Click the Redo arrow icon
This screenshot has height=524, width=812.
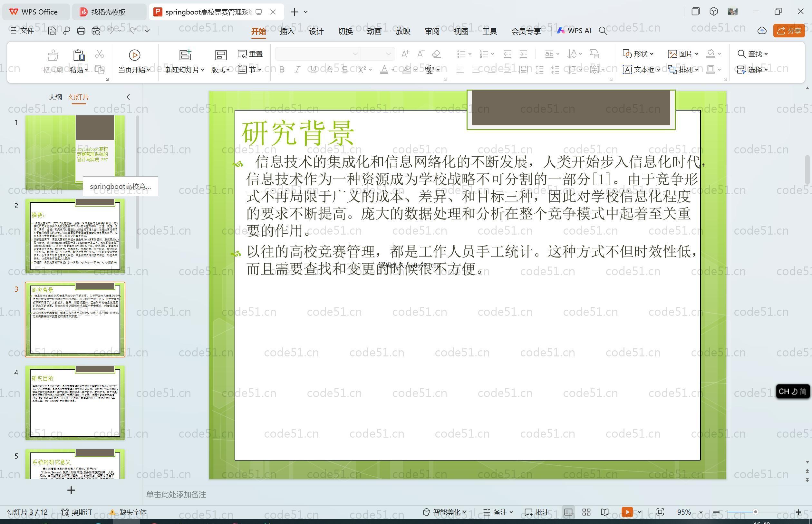pos(133,31)
